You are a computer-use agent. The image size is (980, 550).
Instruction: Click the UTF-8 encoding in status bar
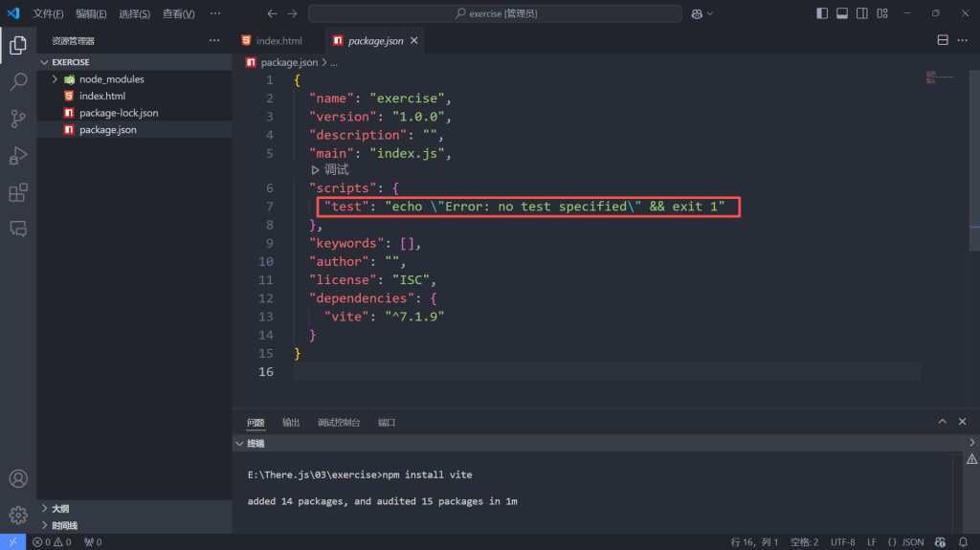(x=842, y=542)
